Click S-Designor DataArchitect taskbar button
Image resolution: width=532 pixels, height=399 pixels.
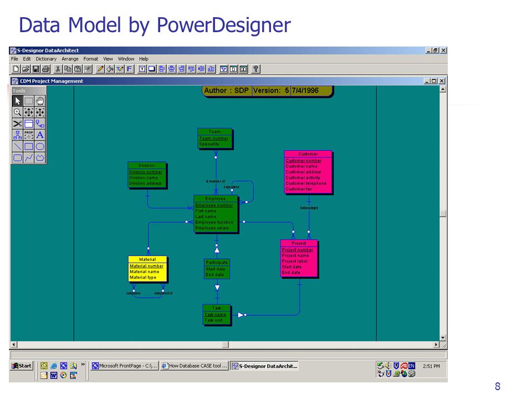264,366
